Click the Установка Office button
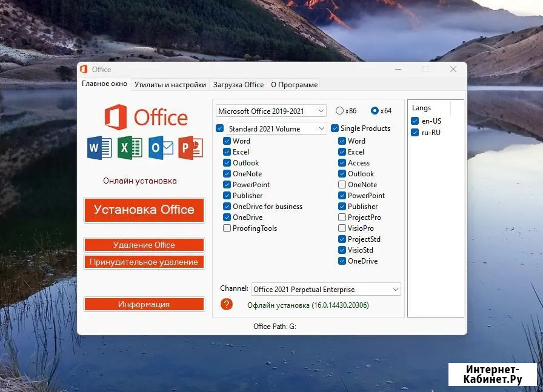Screen dimensions: 543x392 [x=144, y=210]
